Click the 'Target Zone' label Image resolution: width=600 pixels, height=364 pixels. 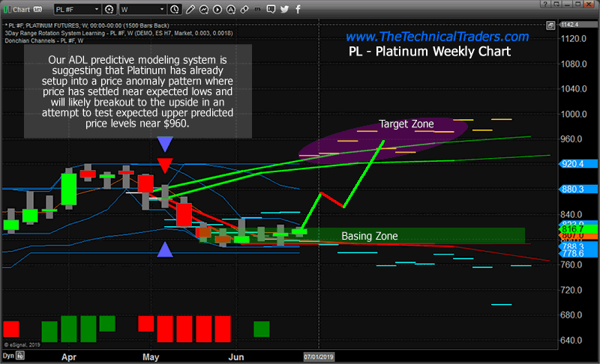click(406, 124)
